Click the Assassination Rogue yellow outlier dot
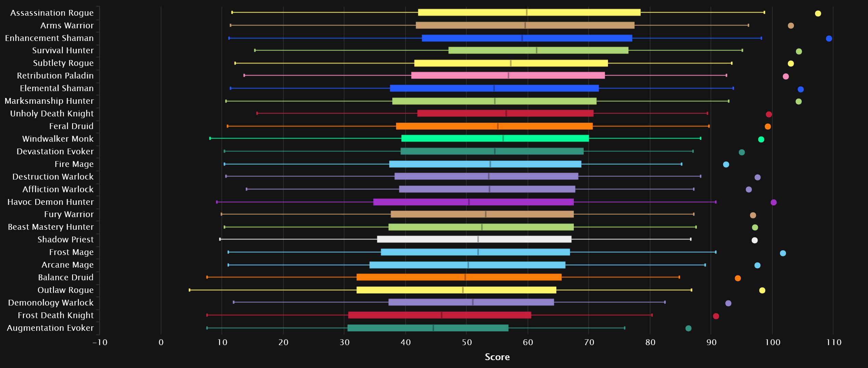The image size is (868, 368). point(818,14)
